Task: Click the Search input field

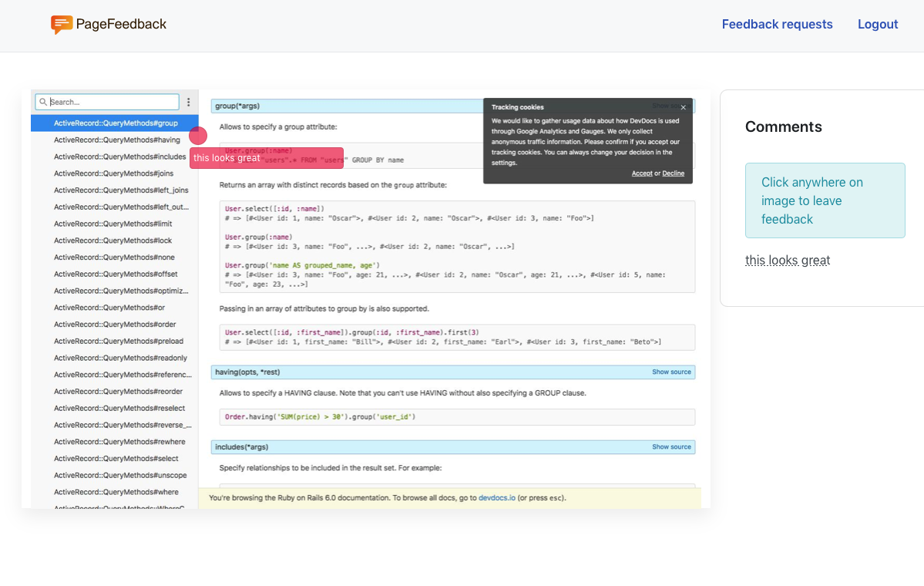Action: (108, 101)
